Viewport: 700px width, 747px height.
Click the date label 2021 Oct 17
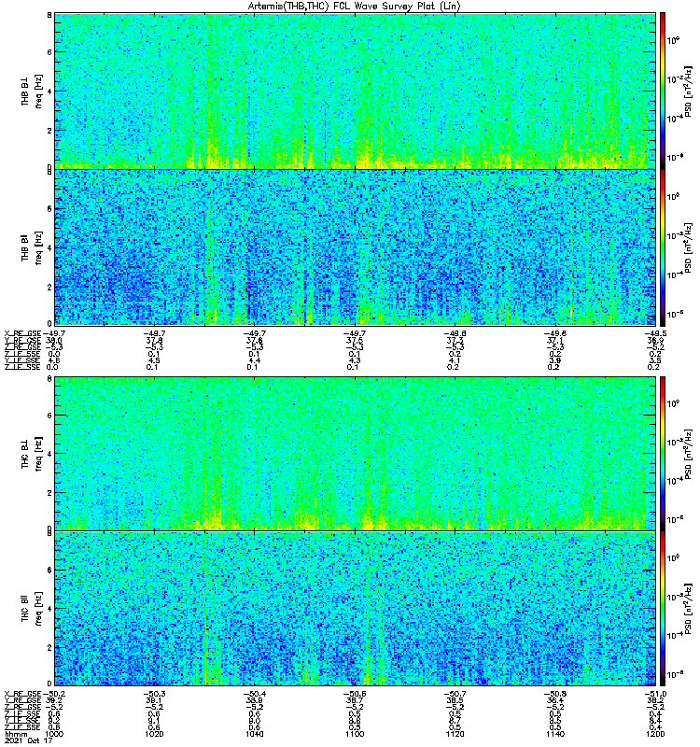tap(28, 740)
